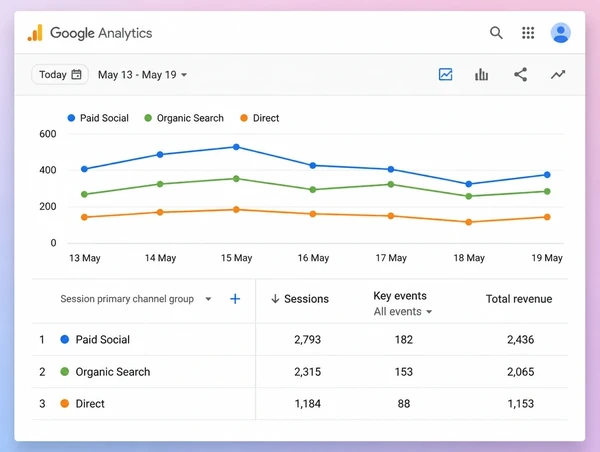
Task: Toggle the Organic Search legend item
Action: pyautogui.click(x=184, y=118)
